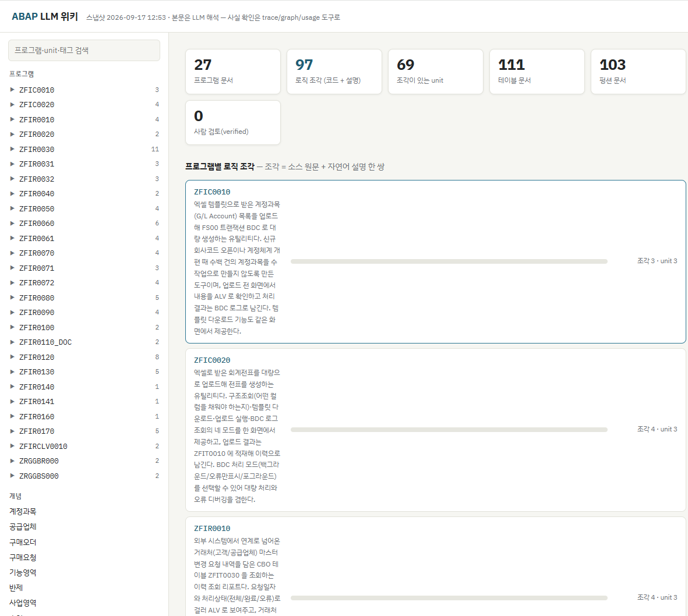Expand the ZFIR0120 program arrow
Image resolution: width=688 pixels, height=616 pixels.
[12, 357]
